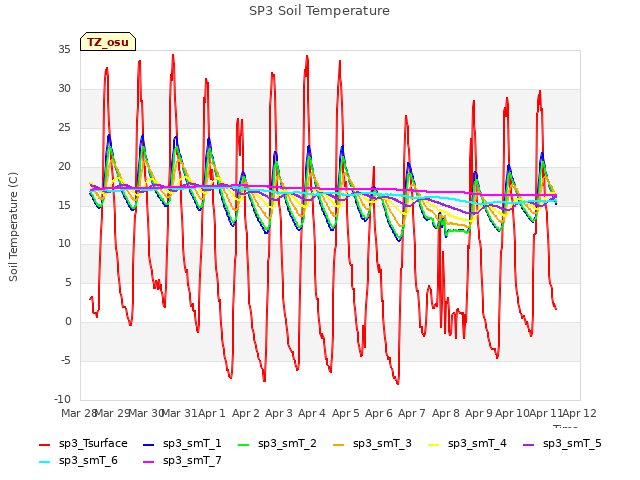The image size is (640, 480).
Task: Click the 5 y-axis tick label
Action: coord(68,282)
